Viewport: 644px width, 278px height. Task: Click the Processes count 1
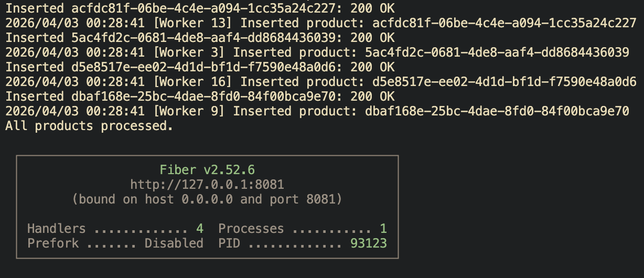point(383,229)
